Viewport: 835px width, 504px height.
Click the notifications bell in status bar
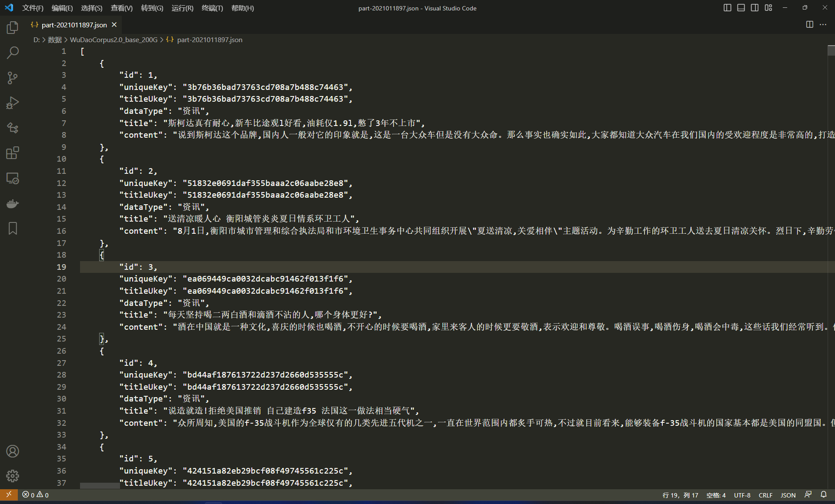[824, 495]
